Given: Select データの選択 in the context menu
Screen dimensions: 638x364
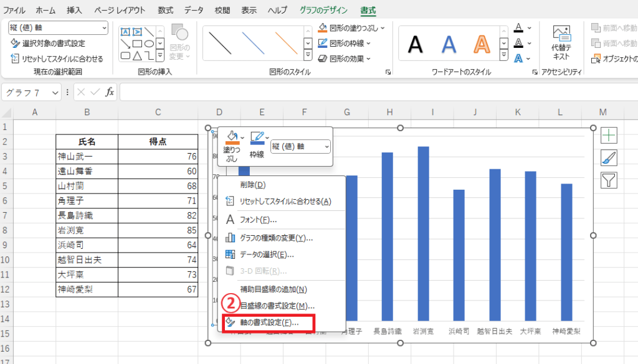Looking at the screenshot, I should point(267,254).
